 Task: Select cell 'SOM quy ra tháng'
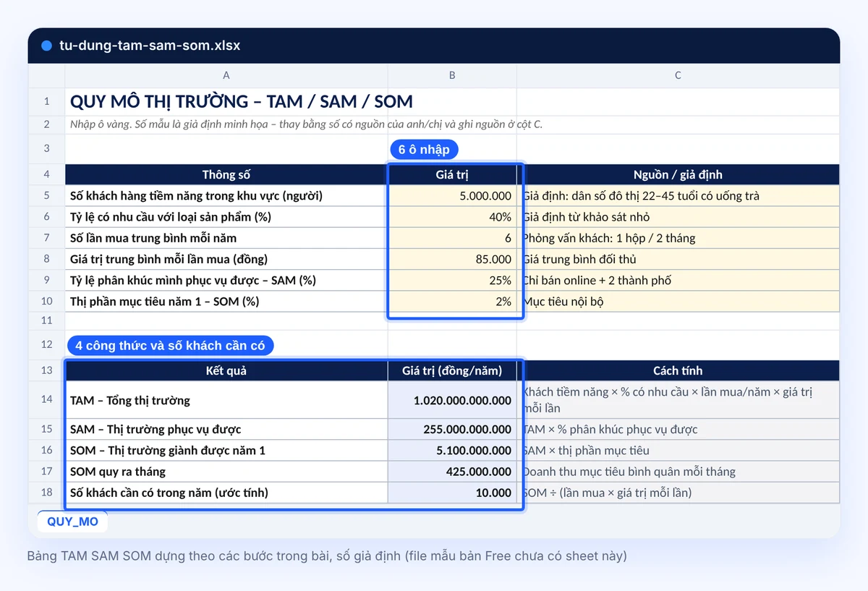(226, 472)
